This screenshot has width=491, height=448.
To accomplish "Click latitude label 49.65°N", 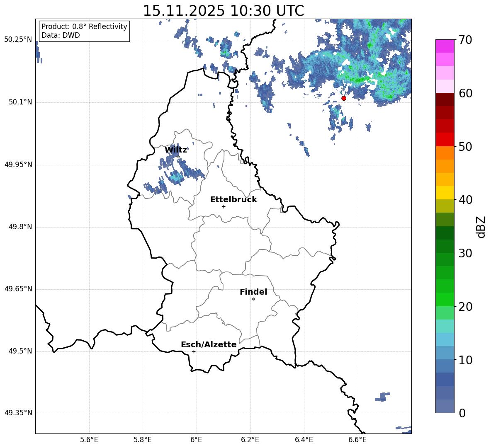I will click(x=18, y=289).
